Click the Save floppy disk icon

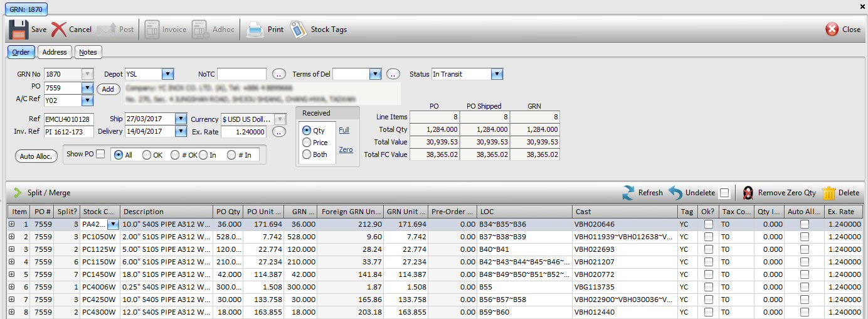18,30
